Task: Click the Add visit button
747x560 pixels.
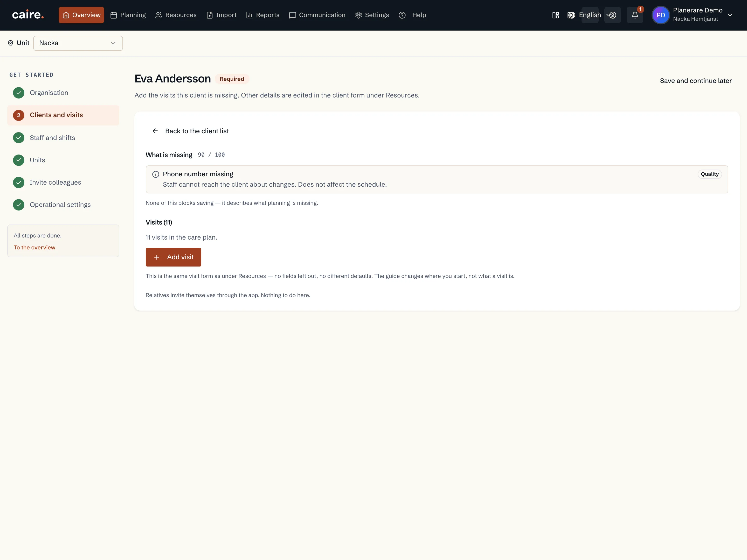Action: pos(173,257)
